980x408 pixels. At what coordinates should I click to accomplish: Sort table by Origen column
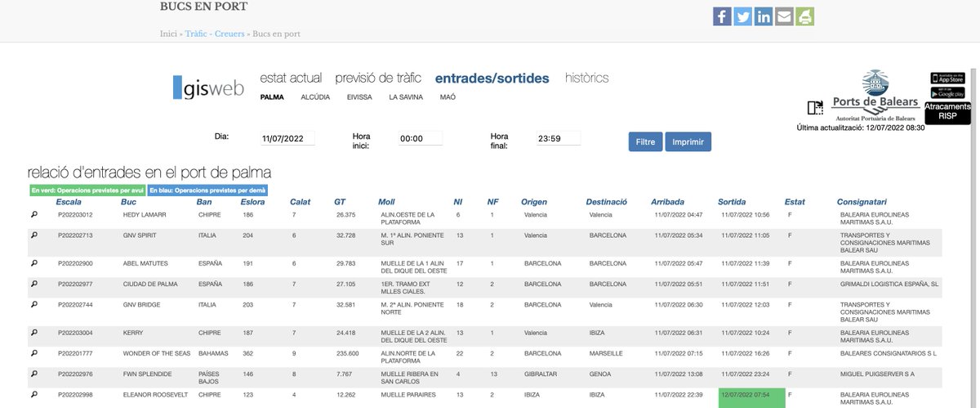click(534, 201)
